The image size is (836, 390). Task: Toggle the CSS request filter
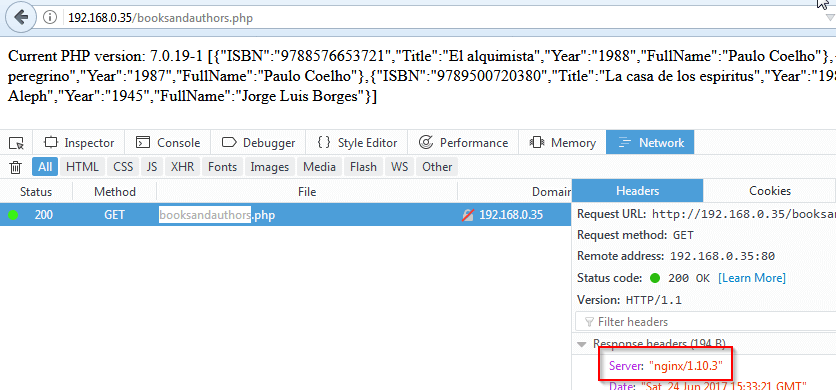pyautogui.click(x=123, y=167)
